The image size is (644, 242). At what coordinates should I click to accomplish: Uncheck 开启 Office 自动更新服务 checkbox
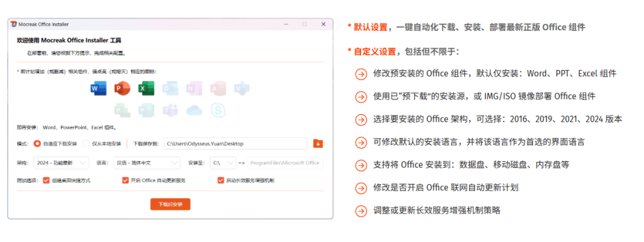(125, 181)
